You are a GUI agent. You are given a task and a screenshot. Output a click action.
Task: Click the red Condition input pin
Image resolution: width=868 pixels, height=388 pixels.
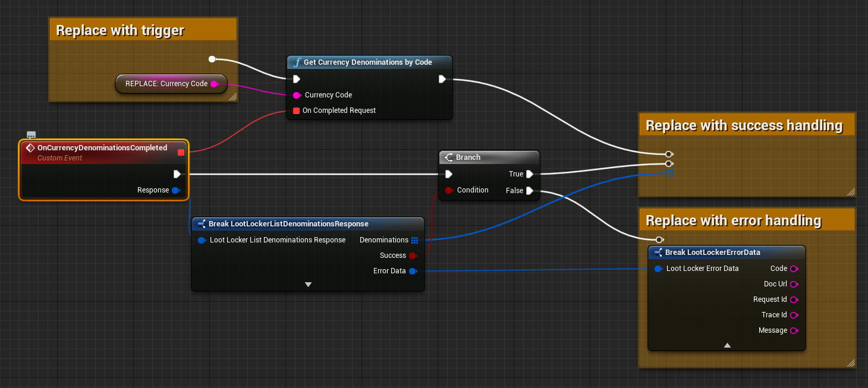click(449, 190)
